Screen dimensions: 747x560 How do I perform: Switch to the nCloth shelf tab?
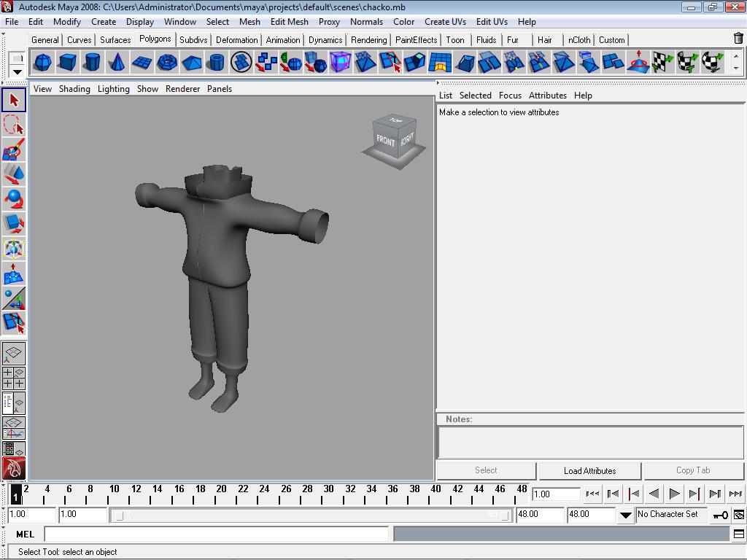pyautogui.click(x=578, y=40)
